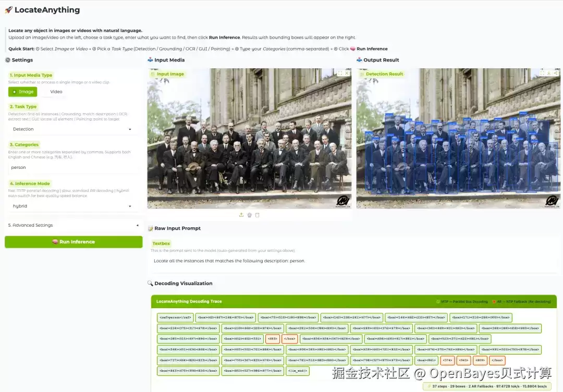
Task: Click the "Detection Result" label tag
Action: coord(382,74)
